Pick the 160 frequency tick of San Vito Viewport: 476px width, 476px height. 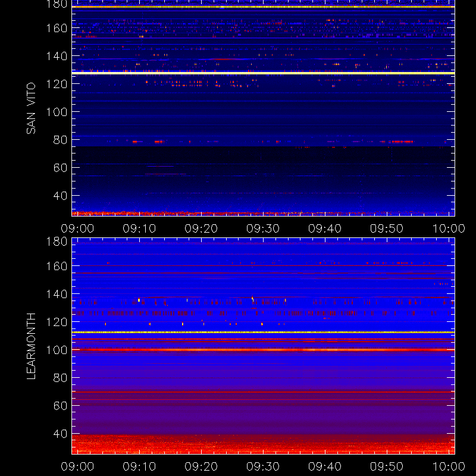click(x=57, y=28)
